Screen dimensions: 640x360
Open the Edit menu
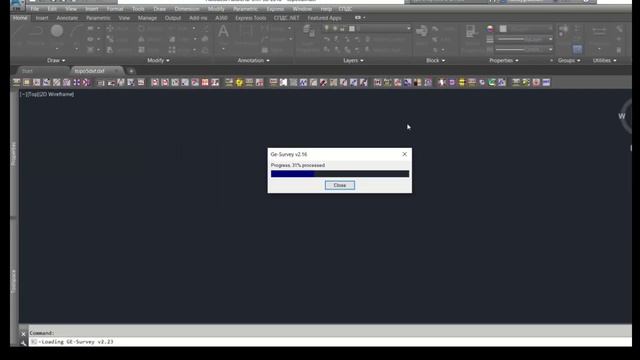(52, 9)
